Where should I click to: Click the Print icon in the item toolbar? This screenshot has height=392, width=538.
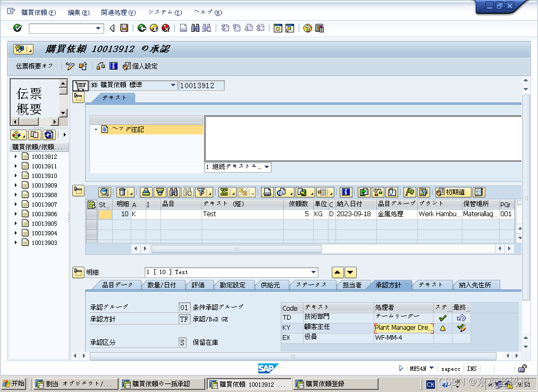coord(267,192)
